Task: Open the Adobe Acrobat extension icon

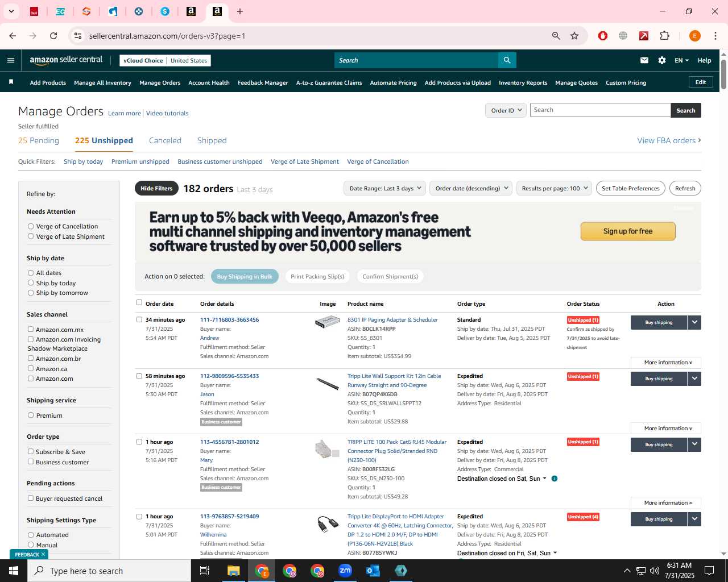Action: (x=644, y=36)
